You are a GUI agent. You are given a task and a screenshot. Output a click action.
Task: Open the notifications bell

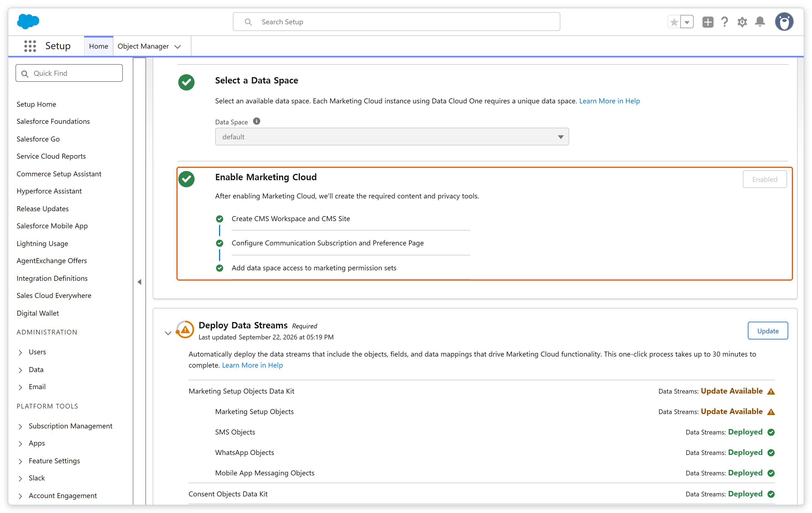click(760, 22)
